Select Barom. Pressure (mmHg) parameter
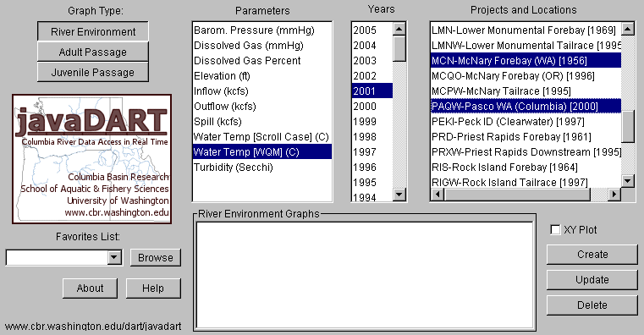Viewport: 644px width, 335px height. click(262, 30)
